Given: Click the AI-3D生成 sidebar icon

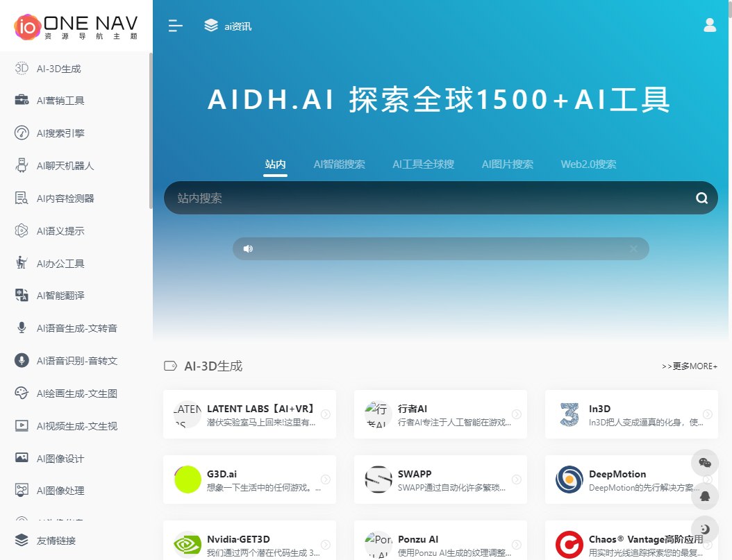Looking at the screenshot, I should click(x=22, y=68).
